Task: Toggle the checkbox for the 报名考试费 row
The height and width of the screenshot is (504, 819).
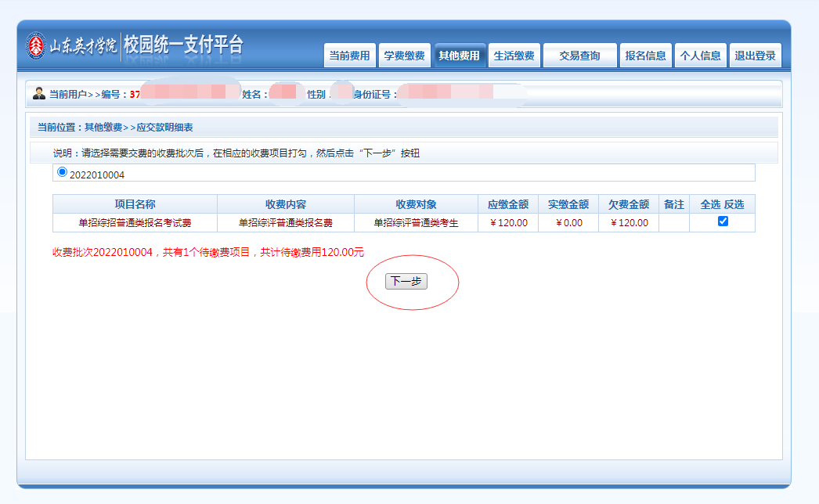Action: [x=723, y=221]
